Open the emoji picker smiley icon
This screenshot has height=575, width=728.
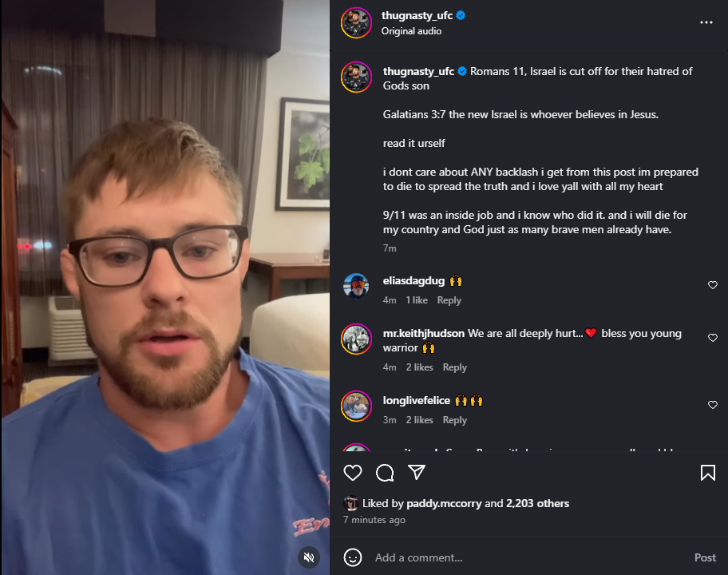coord(352,557)
